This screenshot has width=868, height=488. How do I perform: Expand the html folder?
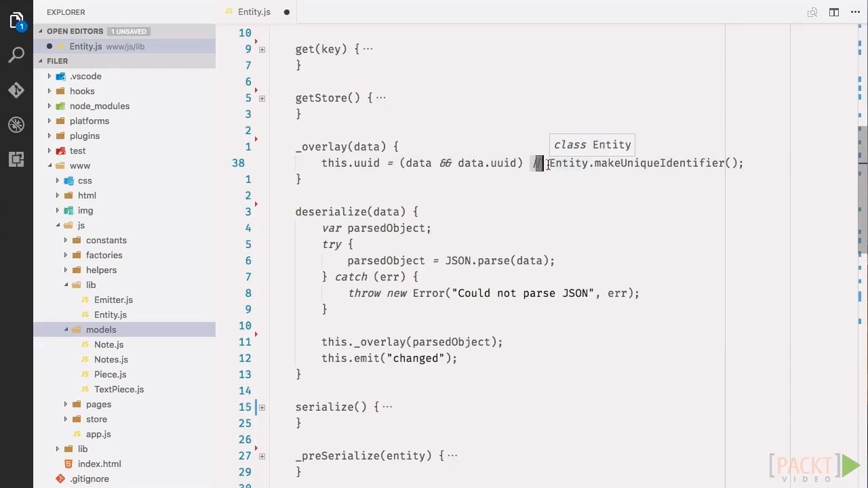(87, 195)
